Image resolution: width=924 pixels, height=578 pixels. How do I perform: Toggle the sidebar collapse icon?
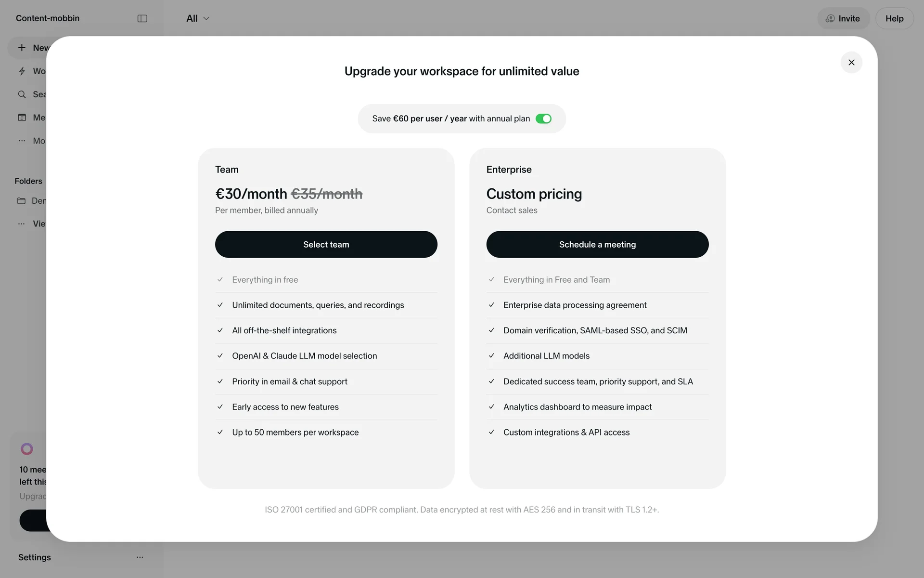pyautogui.click(x=142, y=18)
